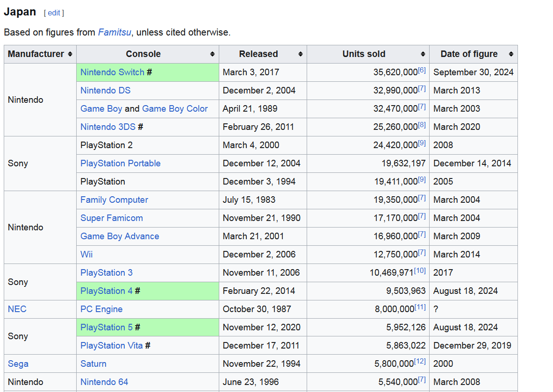The image size is (553, 392).
Task: Click the release date October 30, 1987
Action: click(x=257, y=309)
